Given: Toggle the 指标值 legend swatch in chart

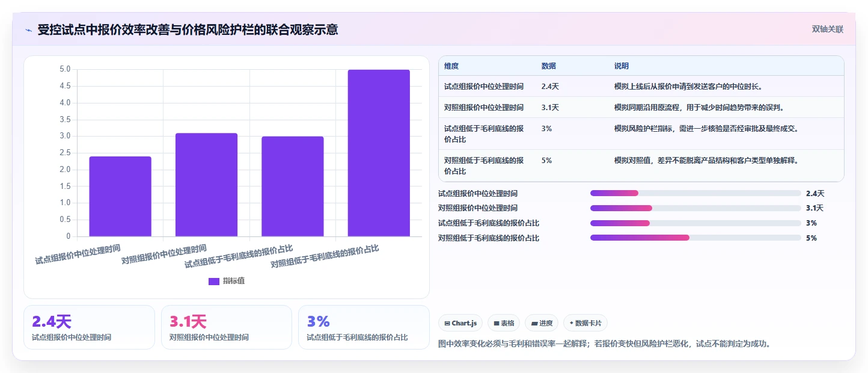Looking at the screenshot, I should (214, 281).
